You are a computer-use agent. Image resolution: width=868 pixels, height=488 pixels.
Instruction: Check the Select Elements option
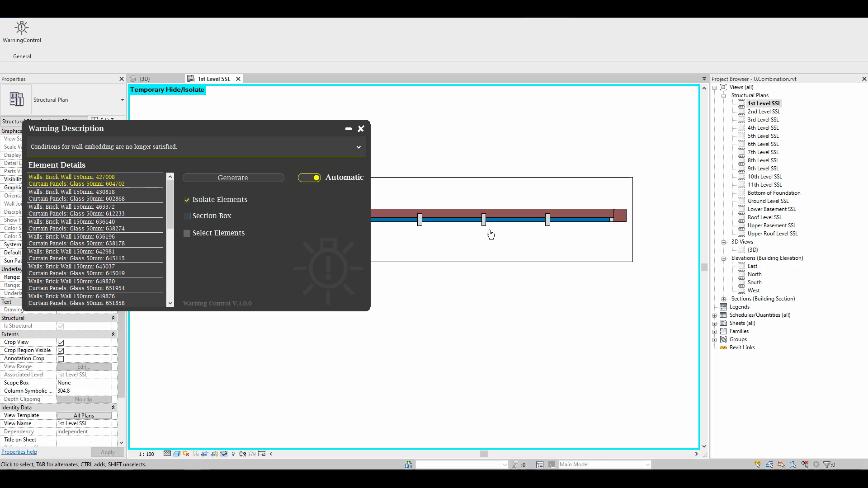pyautogui.click(x=187, y=233)
